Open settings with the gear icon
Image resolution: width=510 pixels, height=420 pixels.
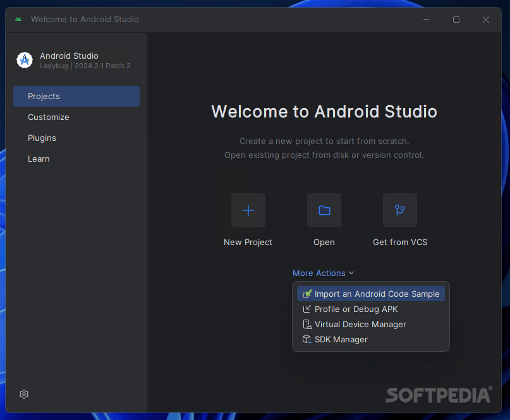(x=23, y=393)
